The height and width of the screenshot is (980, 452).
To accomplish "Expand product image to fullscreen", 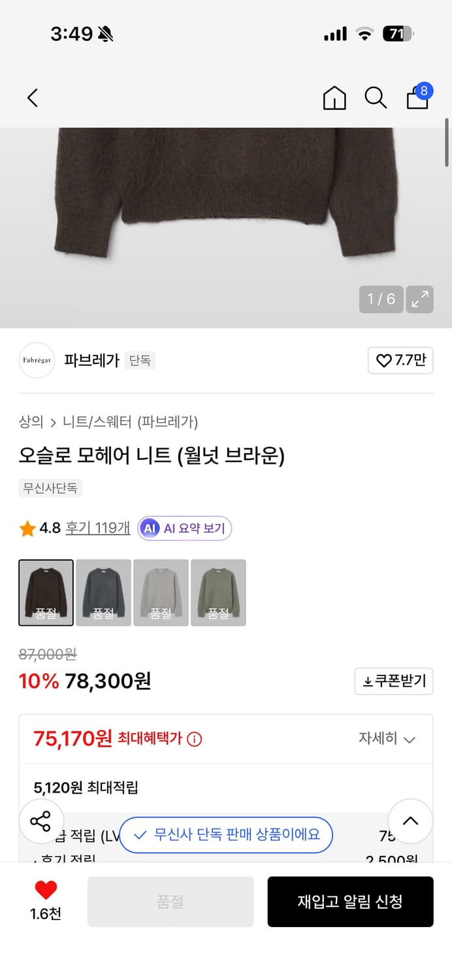I will coord(420,299).
